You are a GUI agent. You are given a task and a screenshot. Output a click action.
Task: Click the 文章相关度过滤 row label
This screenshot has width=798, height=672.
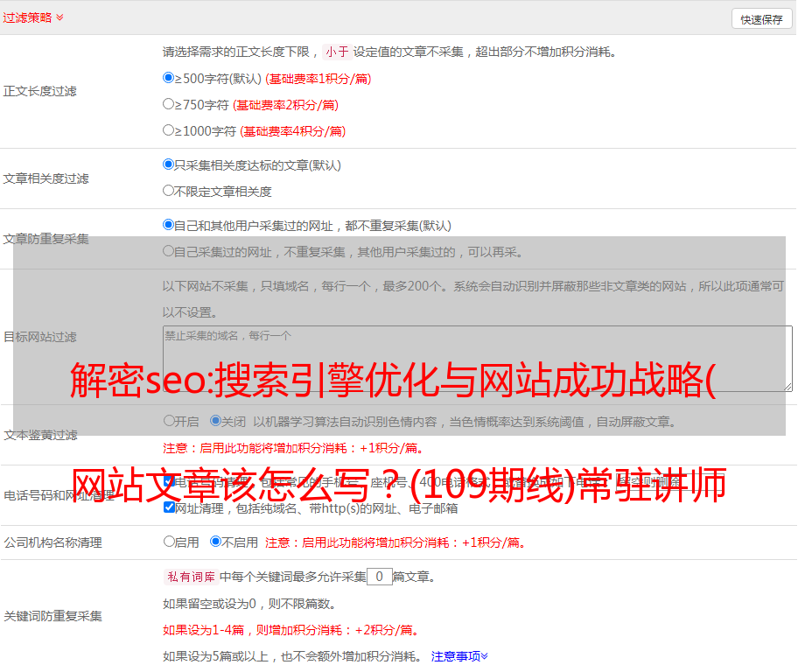click(45, 178)
